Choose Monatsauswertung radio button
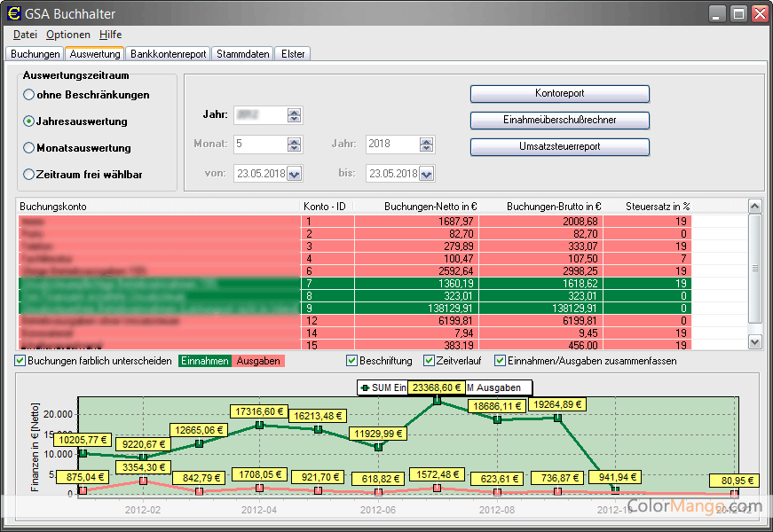The image size is (773, 532). 29,148
